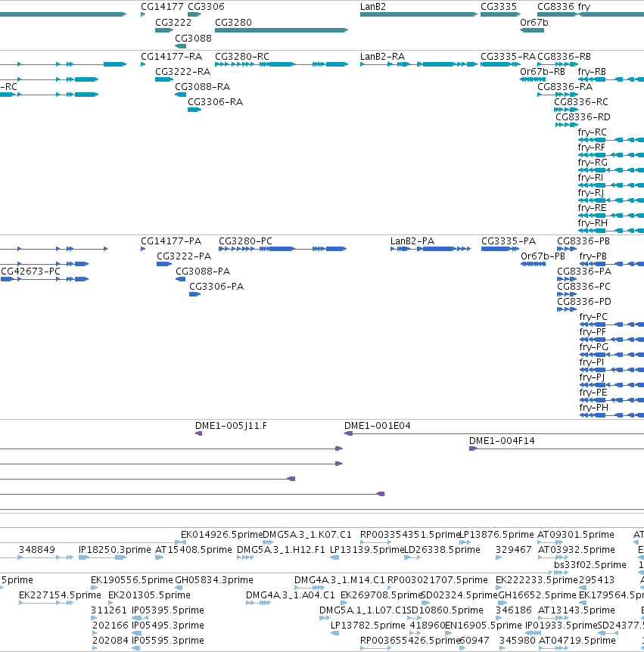644x652 pixels.
Task: Select transcript fry-RI label
Action: [591, 178]
